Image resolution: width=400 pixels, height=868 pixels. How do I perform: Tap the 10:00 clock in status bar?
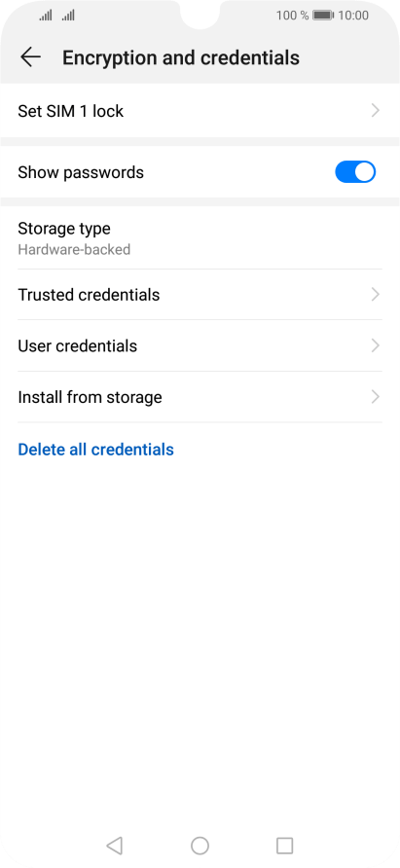coord(353,16)
